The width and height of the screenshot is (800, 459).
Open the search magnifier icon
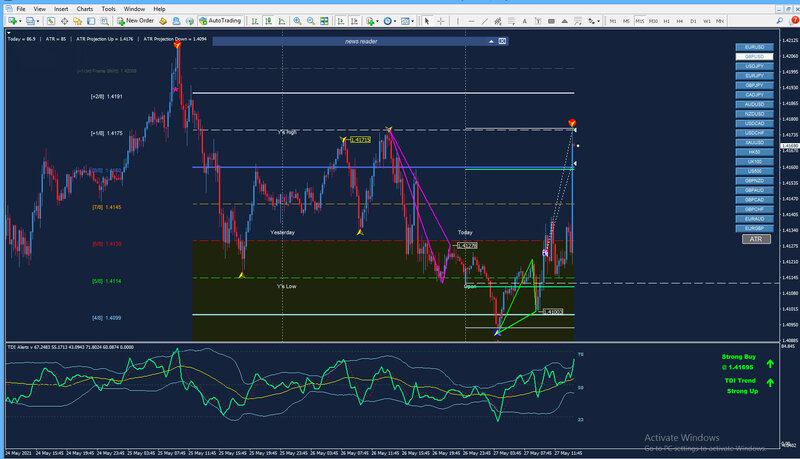click(x=780, y=21)
